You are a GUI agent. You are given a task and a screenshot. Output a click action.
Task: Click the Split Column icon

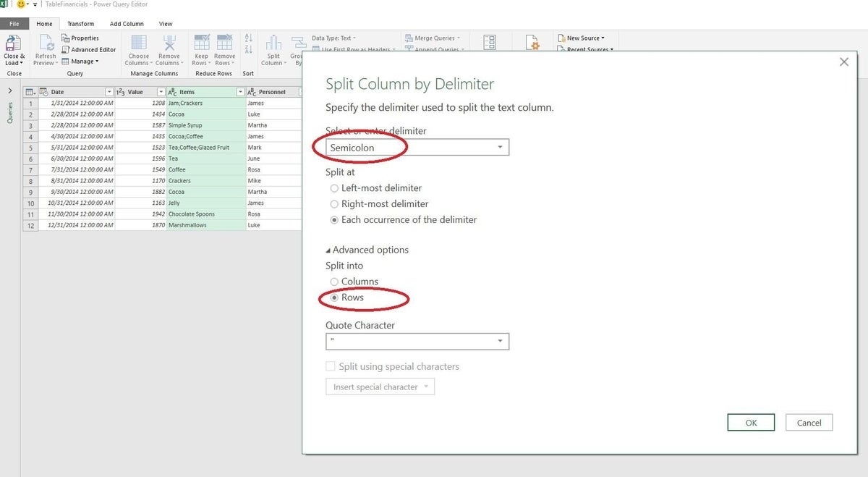click(273, 44)
